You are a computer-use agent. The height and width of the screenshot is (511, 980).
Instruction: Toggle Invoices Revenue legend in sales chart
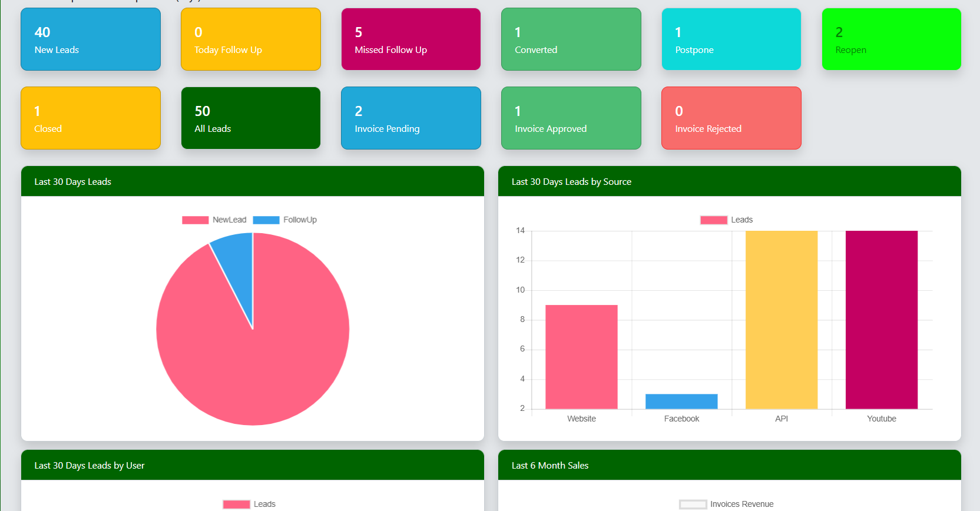coord(726,505)
